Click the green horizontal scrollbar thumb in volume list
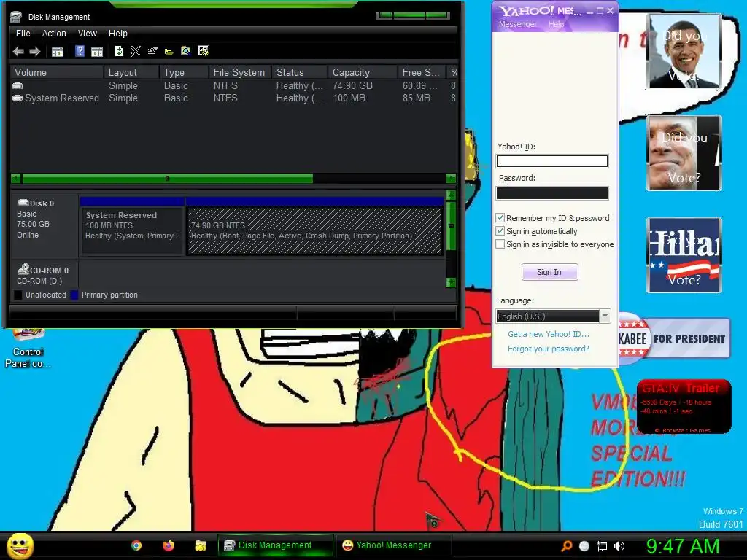 pos(167,179)
